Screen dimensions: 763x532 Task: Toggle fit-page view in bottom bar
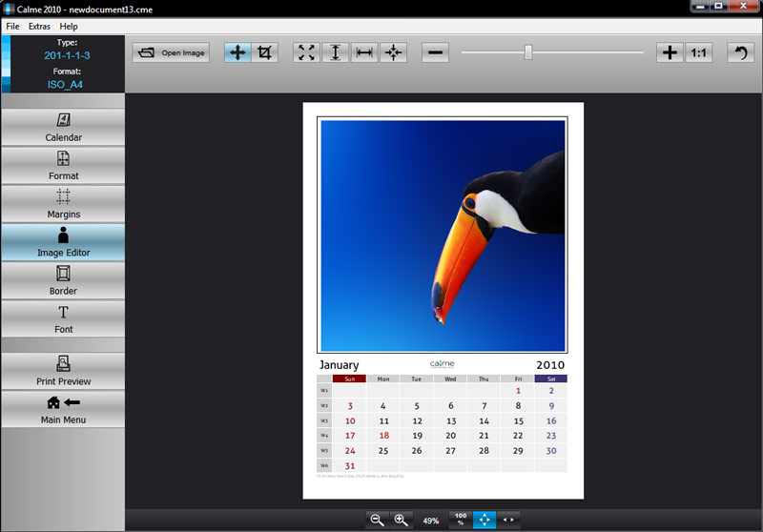(x=485, y=520)
